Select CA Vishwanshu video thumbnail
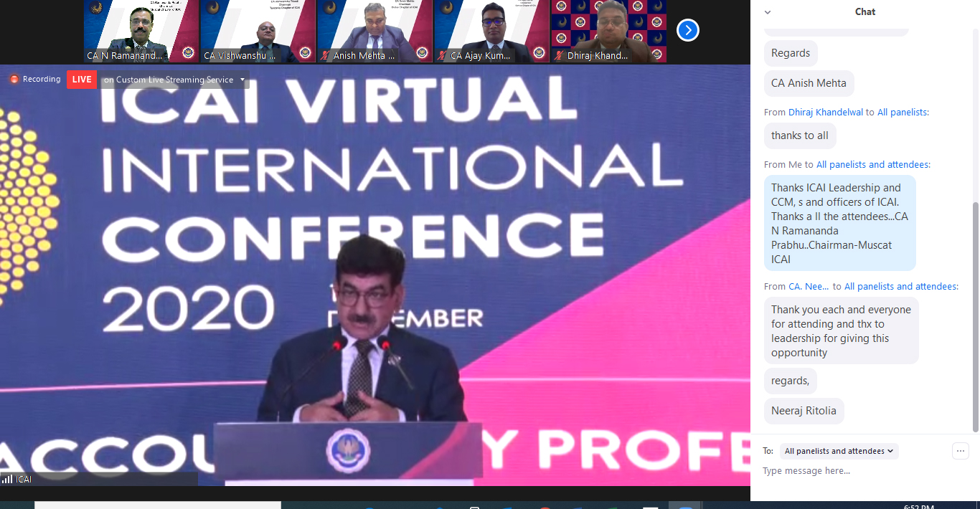The image size is (980, 509). point(258,31)
